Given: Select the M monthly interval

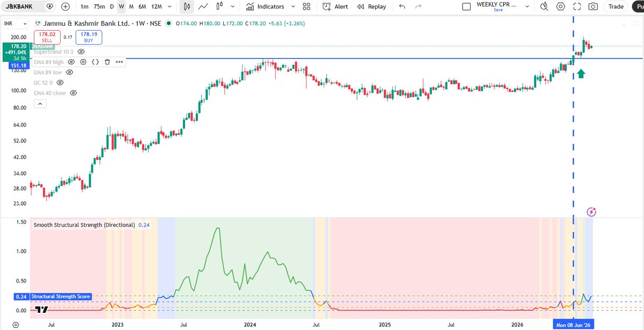Looking at the screenshot, I should pyautogui.click(x=131, y=6).
